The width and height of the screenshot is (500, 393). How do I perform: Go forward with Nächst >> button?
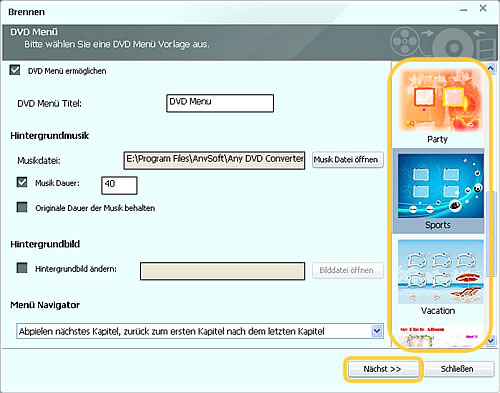tap(383, 369)
